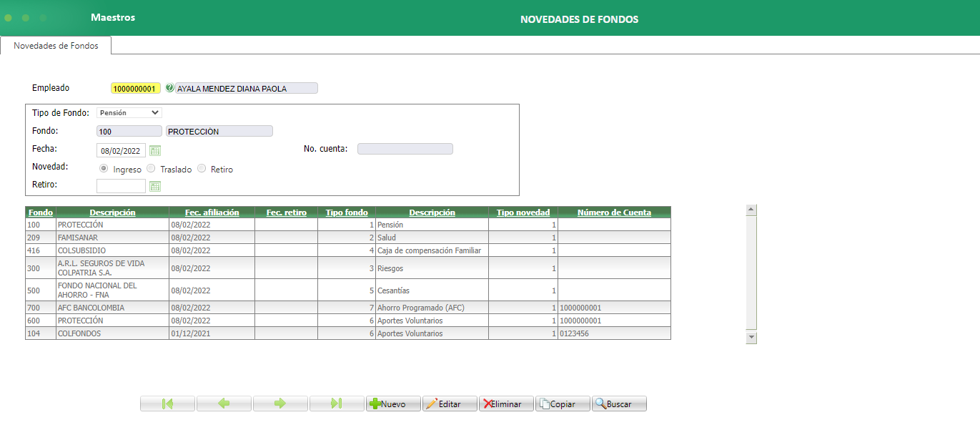This screenshot has width=980, height=425.
Task: Click the last-record navigation arrow
Action: click(x=336, y=403)
